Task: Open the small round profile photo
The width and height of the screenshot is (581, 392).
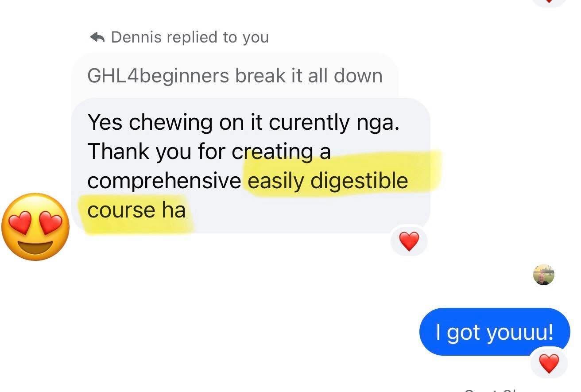Action: pyautogui.click(x=543, y=275)
